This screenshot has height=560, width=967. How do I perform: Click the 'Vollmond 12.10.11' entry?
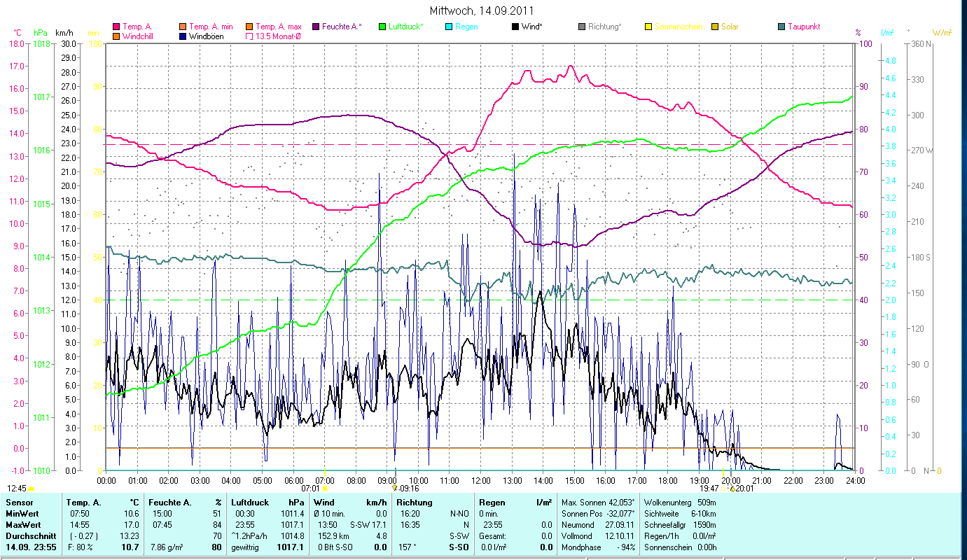(x=598, y=536)
